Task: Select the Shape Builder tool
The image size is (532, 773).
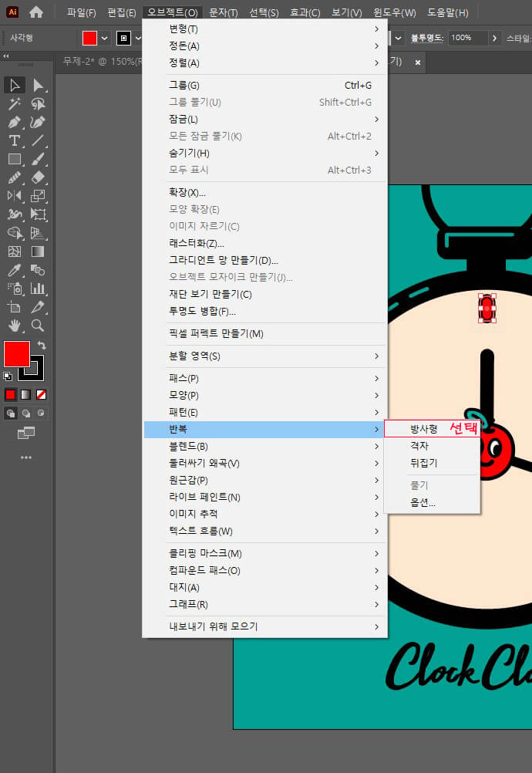Action: click(x=15, y=233)
